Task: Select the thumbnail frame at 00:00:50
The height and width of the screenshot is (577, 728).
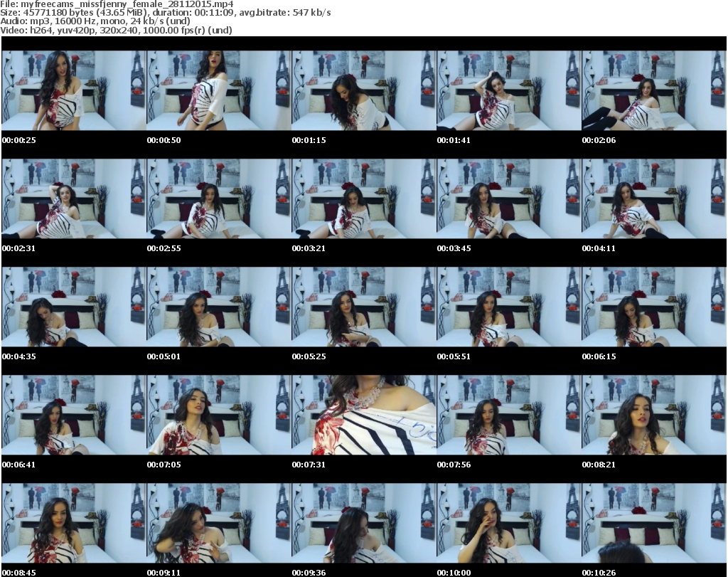Action: 219,90
